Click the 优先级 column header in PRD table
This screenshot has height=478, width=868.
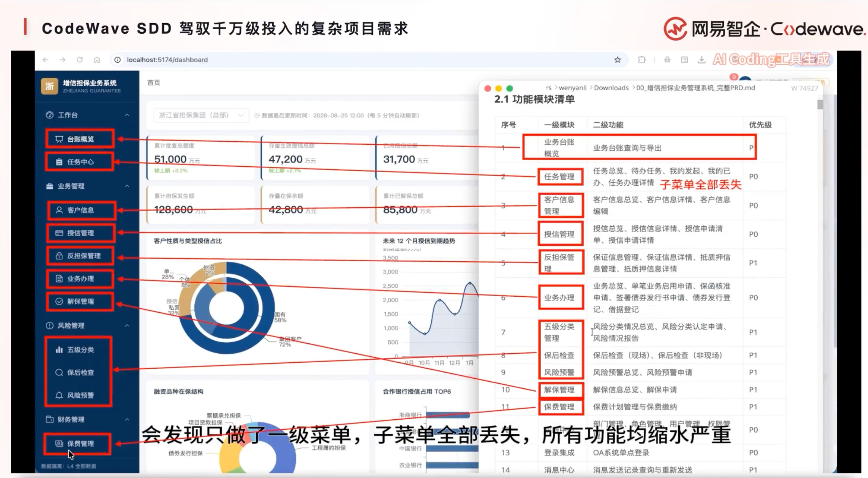click(x=760, y=125)
